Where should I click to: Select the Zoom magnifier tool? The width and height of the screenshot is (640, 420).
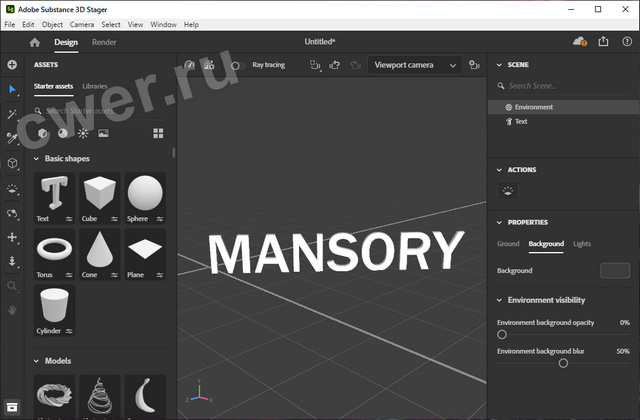12,286
